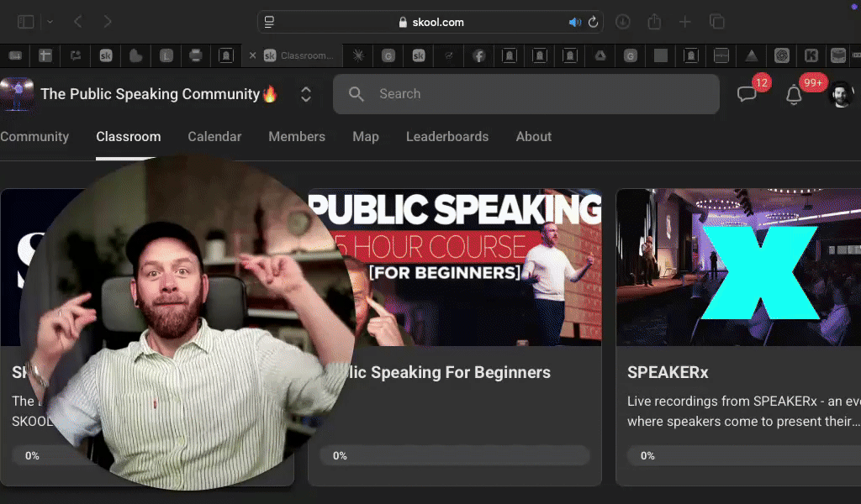This screenshot has height=504, width=861.
Task: Open the About tab
Action: [x=534, y=137]
